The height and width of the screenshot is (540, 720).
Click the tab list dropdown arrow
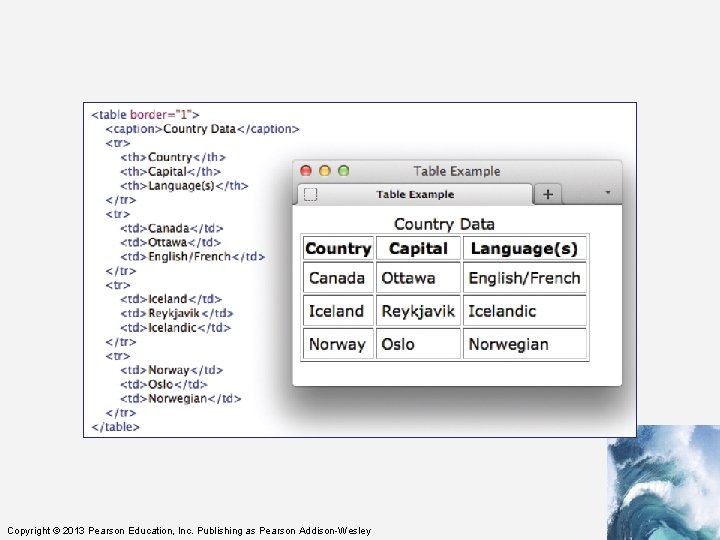(608, 192)
